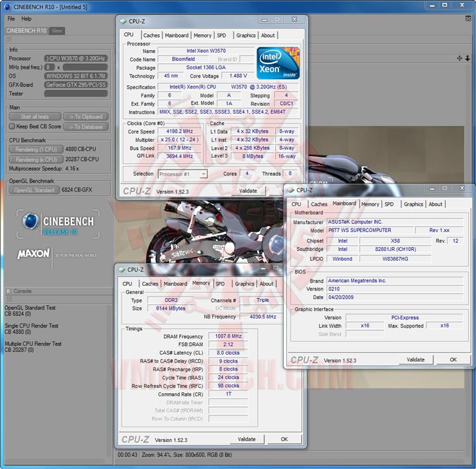Screen dimensions: 476x469
Task: Click the To Database button
Action: pyautogui.click(x=86, y=127)
